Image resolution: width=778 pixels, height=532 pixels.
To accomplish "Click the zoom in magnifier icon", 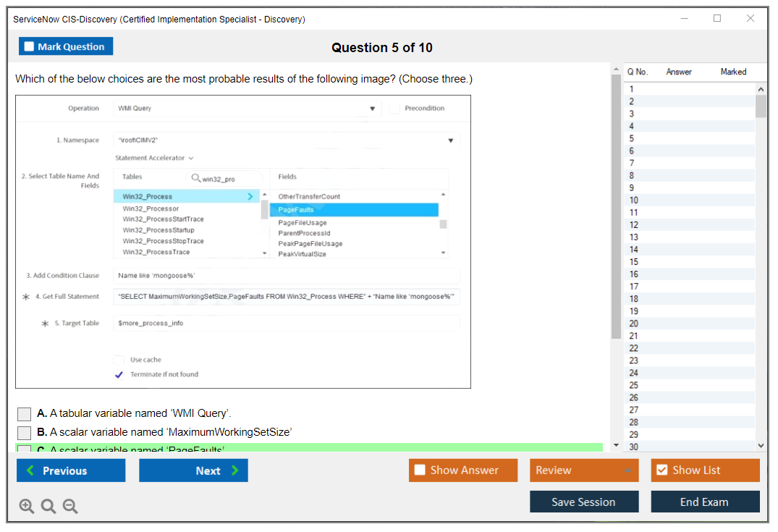I will coord(27,507).
